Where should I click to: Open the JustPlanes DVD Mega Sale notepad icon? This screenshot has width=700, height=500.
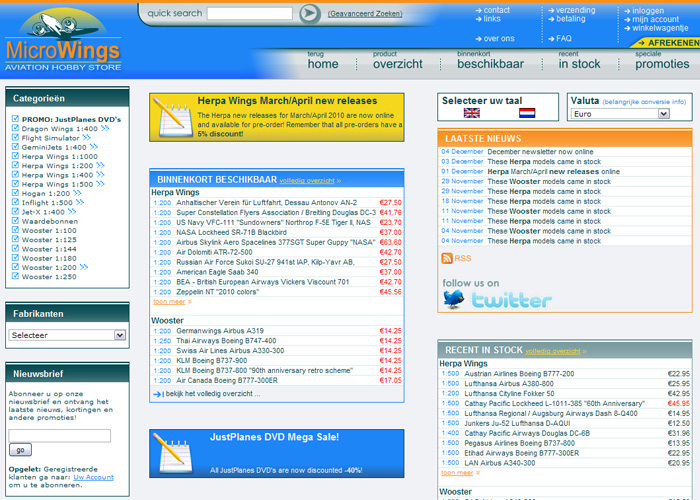pyautogui.click(x=172, y=453)
